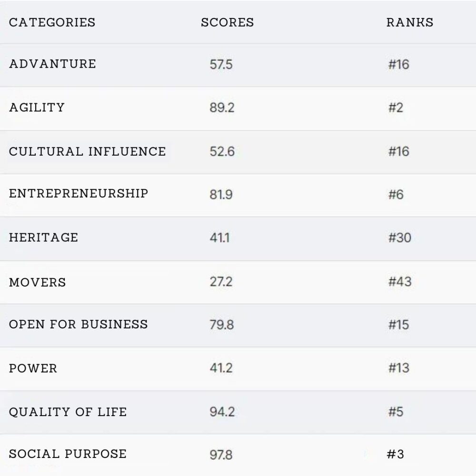
Task: Select the SOCIAL PURPOSE category label
Action: [x=68, y=454]
